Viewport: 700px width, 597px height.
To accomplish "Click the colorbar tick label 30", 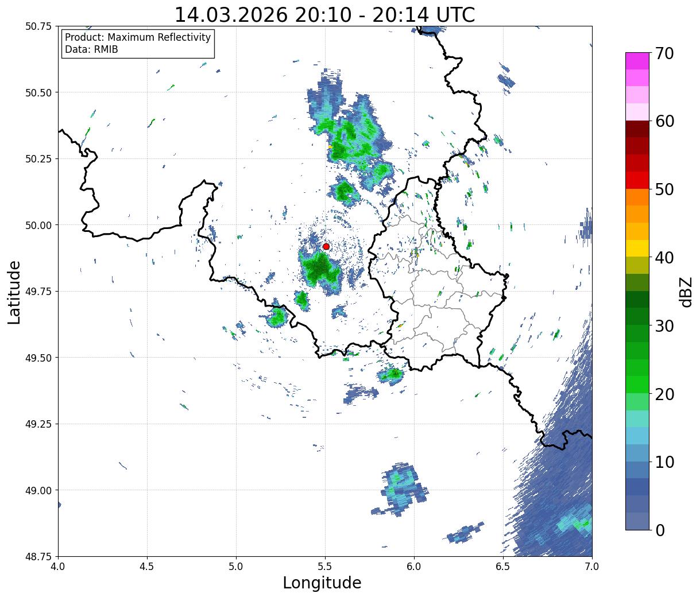I will [x=664, y=326].
